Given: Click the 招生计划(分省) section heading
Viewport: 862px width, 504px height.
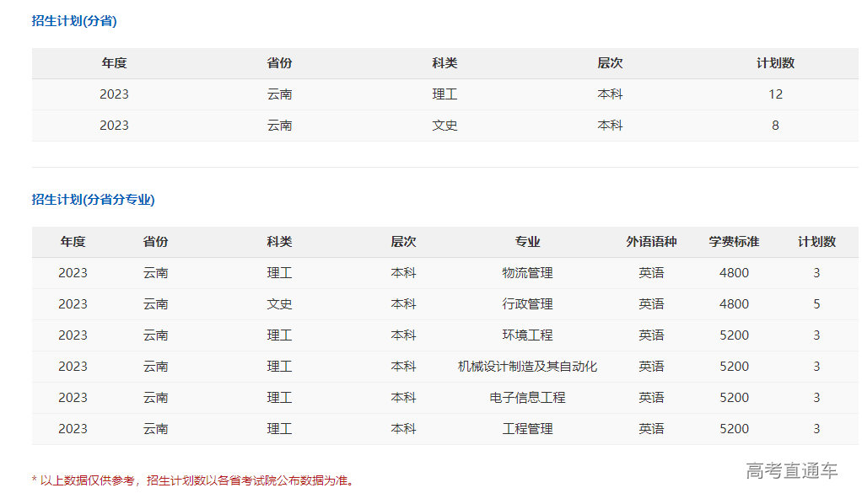Looking at the screenshot, I should click(x=74, y=21).
